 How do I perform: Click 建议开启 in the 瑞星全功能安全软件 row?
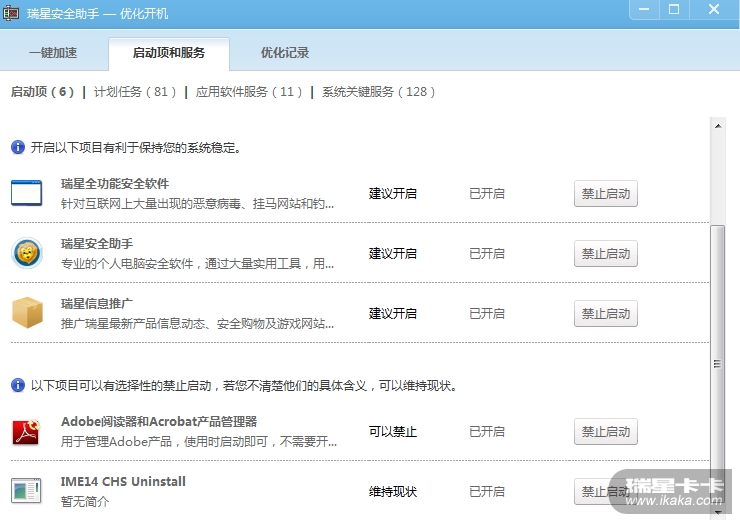point(393,193)
